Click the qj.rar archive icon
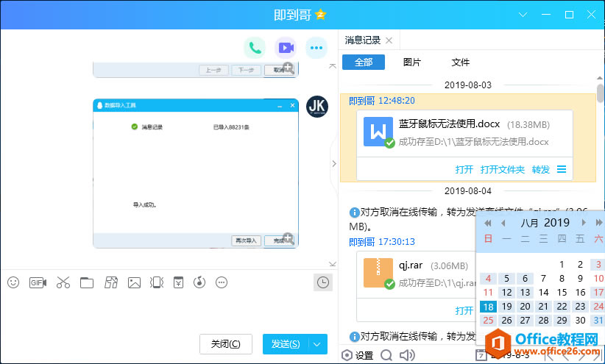 click(378, 273)
